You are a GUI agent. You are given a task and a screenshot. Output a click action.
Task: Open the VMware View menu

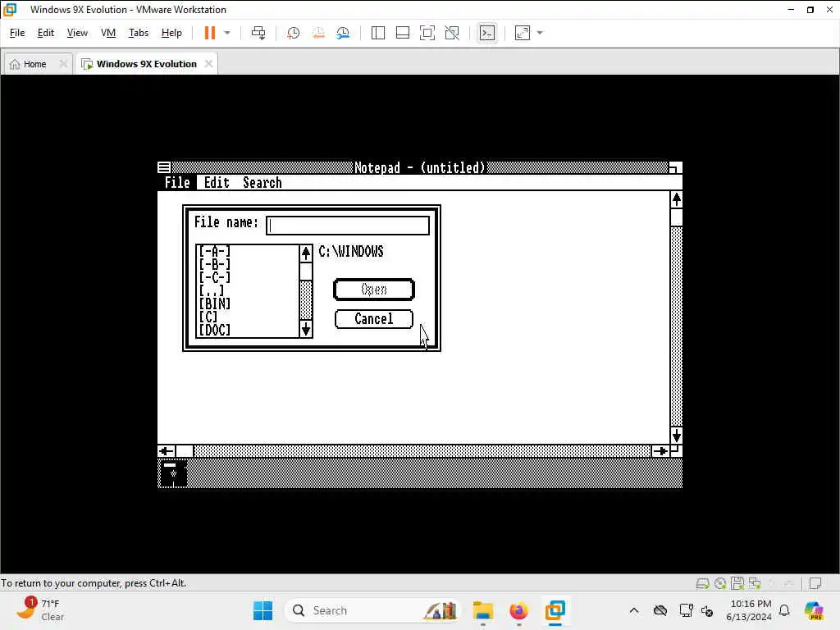(x=77, y=33)
